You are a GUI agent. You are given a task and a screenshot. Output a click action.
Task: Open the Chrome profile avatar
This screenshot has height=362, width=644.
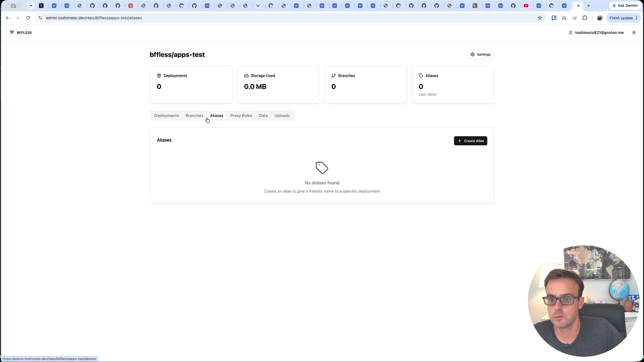click(x=600, y=18)
